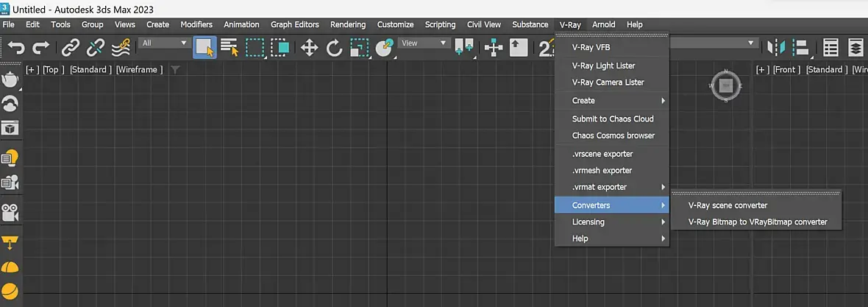Click the Use Pivot Point Center icon
Viewport: 868px width, 307px height.
click(x=463, y=47)
